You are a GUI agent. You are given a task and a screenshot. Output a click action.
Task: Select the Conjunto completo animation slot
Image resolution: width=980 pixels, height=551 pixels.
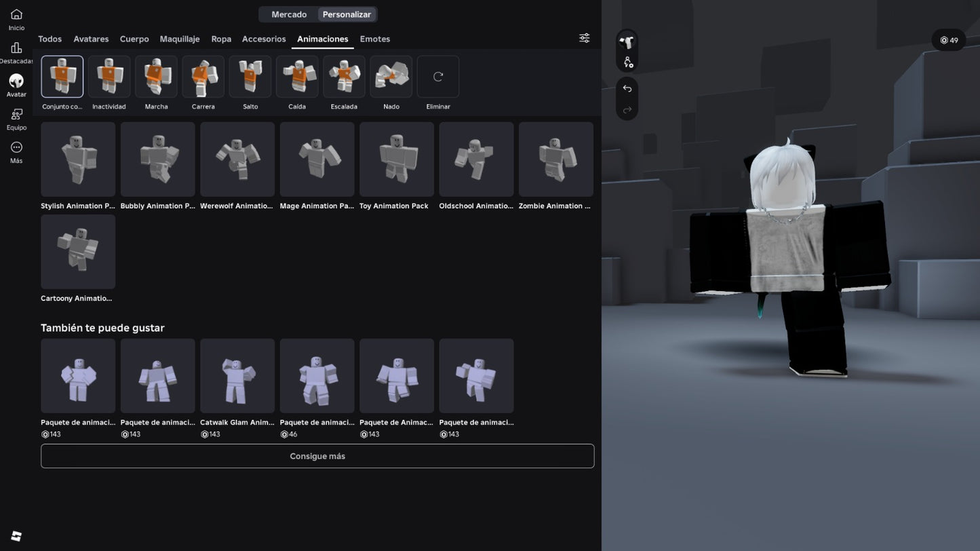click(62, 77)
